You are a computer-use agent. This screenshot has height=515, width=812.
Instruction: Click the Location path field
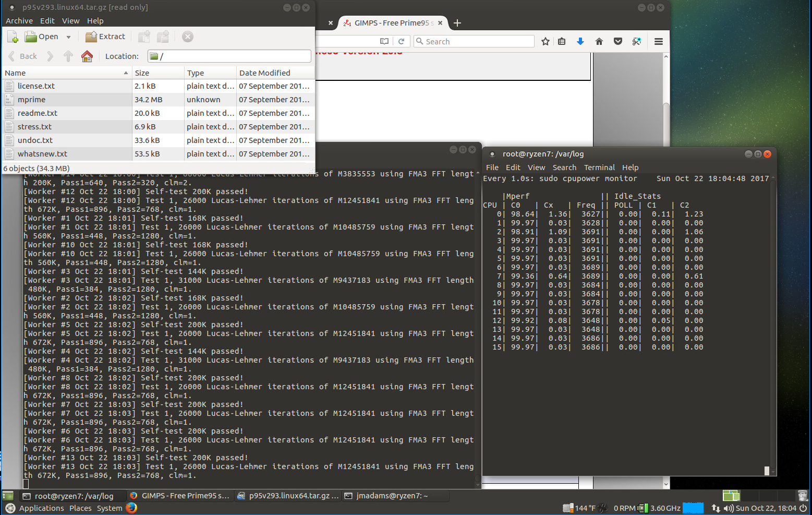(229, 56)
